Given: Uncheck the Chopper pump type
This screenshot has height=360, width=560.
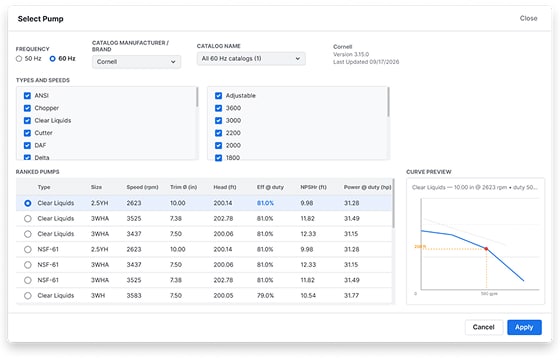Looking at the screenshot, I should pos(27,108).
